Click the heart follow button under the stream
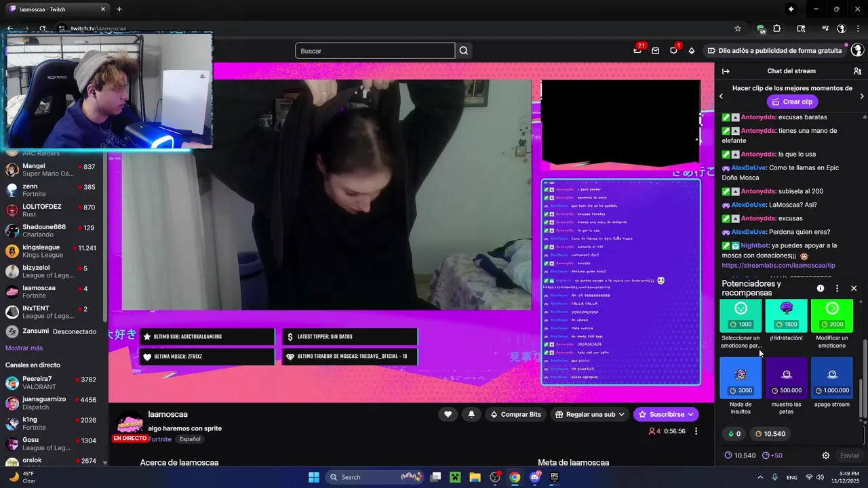 (448, 414)
